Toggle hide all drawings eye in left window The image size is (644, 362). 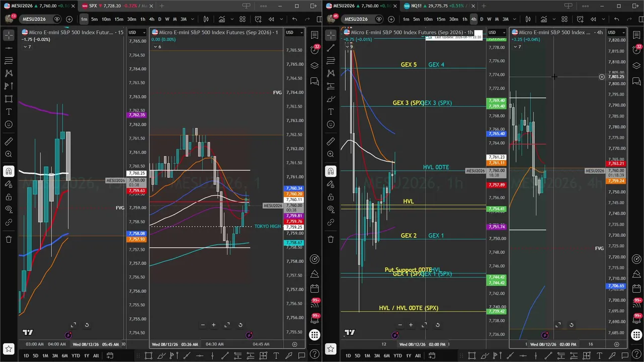click(x=9, y=209)
